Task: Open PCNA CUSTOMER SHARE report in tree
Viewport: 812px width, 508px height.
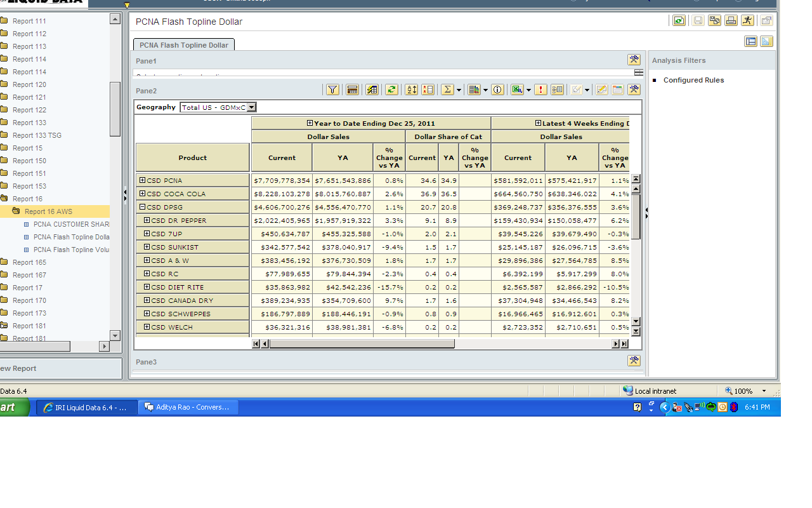Action: click(x=72, y=224)
